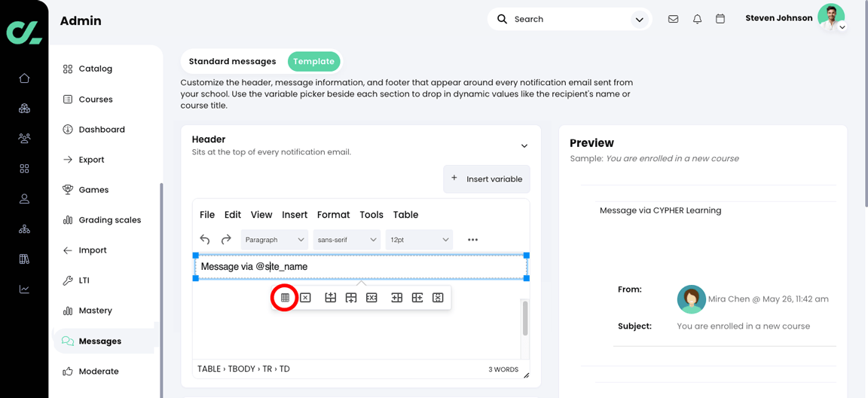Screen dimensions: 868x398
Task: Click the magnifying glass search icon
Action: coord(502,19)
